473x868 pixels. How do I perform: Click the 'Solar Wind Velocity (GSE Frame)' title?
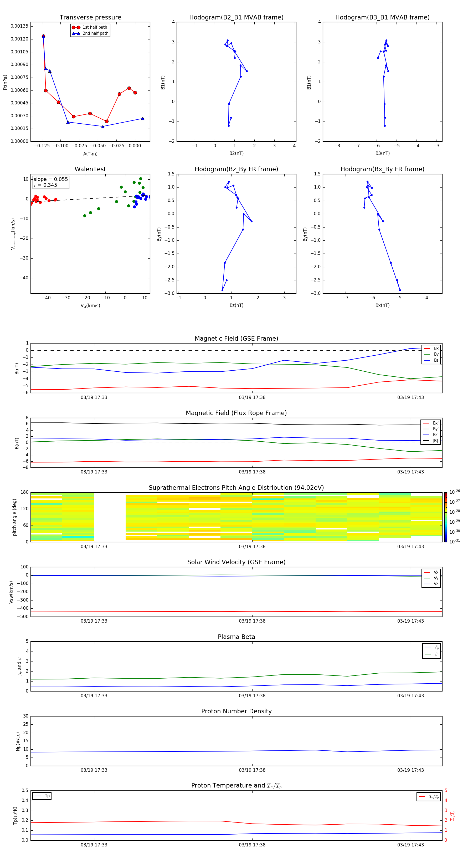pos(236,562)
